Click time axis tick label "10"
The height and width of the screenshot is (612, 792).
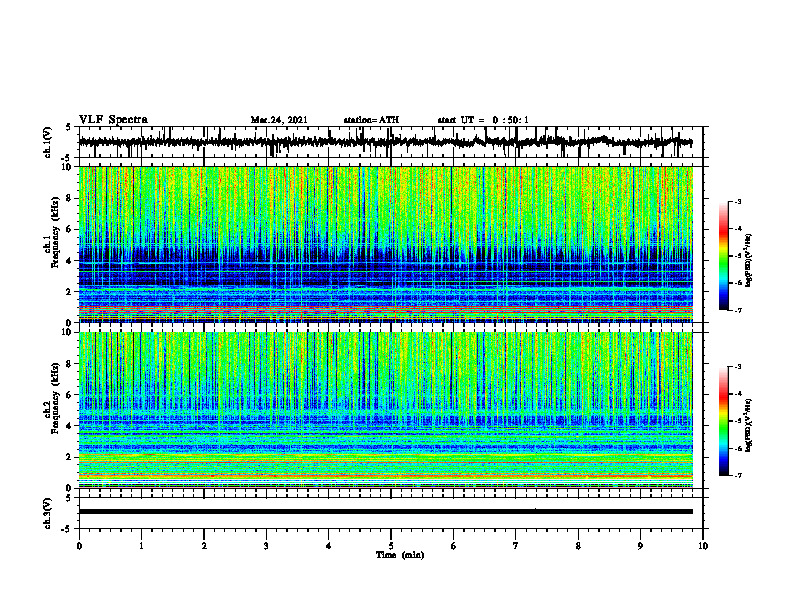point(703,546)
